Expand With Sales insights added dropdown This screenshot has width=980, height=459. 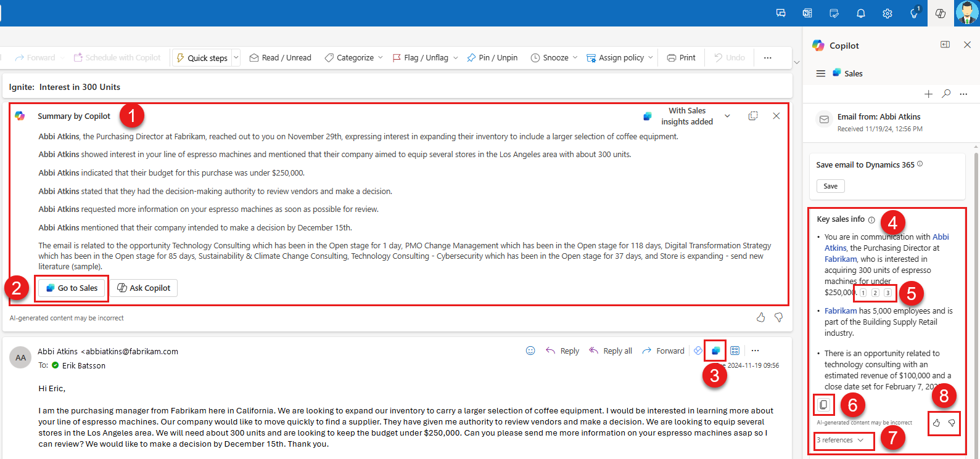click(727, 116)
